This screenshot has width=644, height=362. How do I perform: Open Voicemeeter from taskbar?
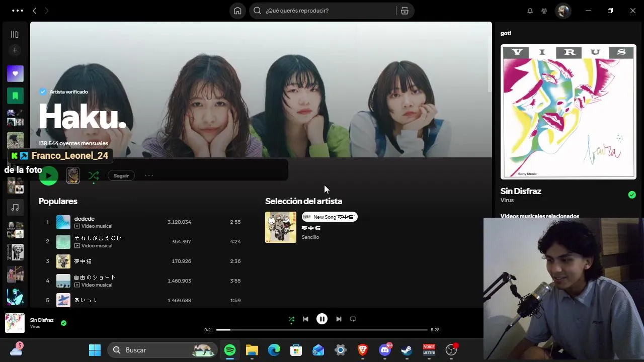click(x=429, y=350)
